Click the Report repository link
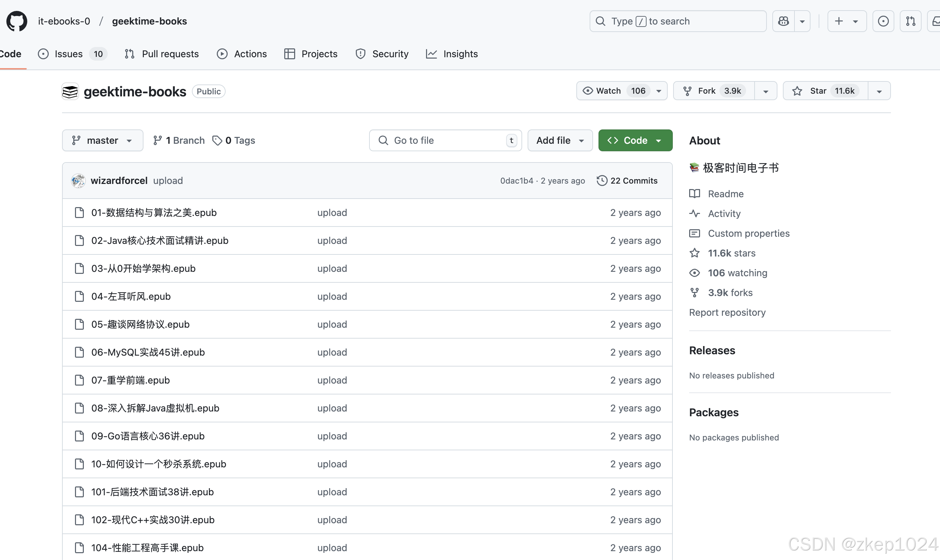940x560 pixels. coord(727,312)
